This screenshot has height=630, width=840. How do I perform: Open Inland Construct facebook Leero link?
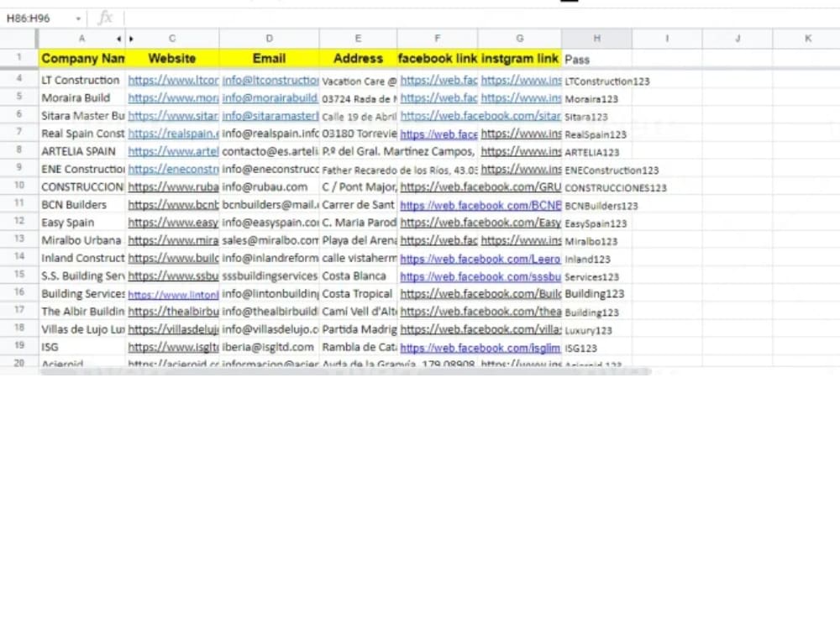point(480,259)
